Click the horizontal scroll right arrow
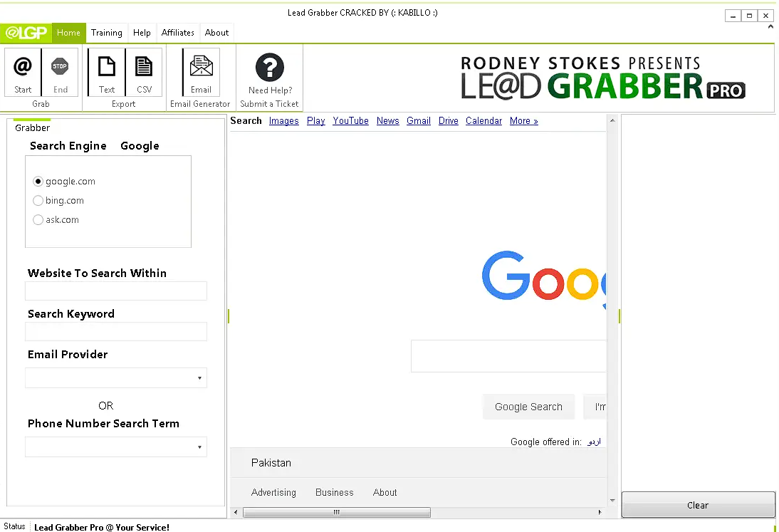 tap(600, 512)
